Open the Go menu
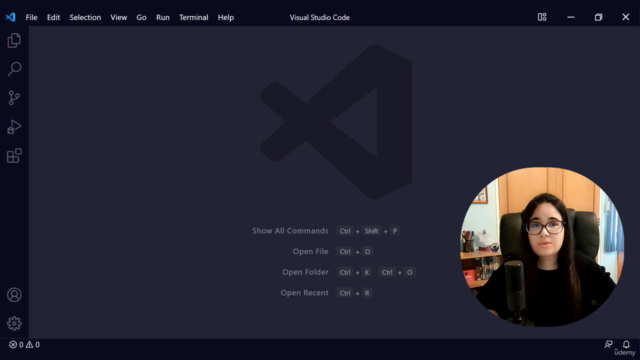The width and height of the screenshot is (640, 360). point(141,17)
